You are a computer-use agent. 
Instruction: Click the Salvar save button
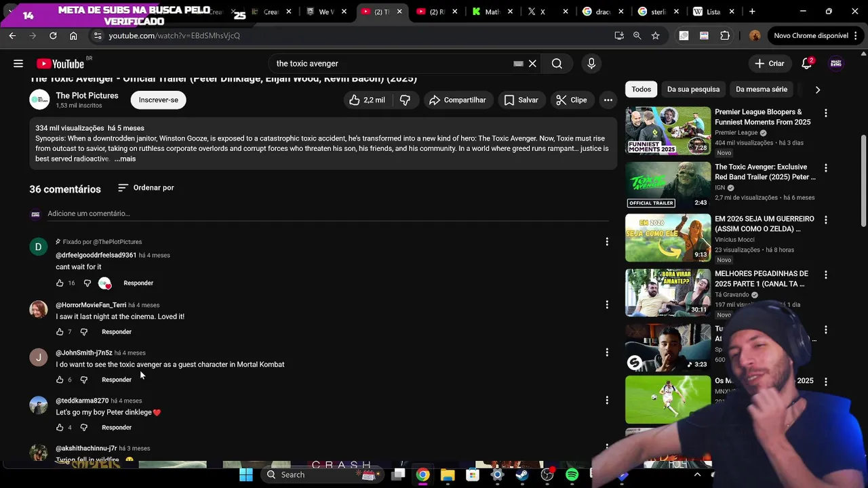(521, 100)
